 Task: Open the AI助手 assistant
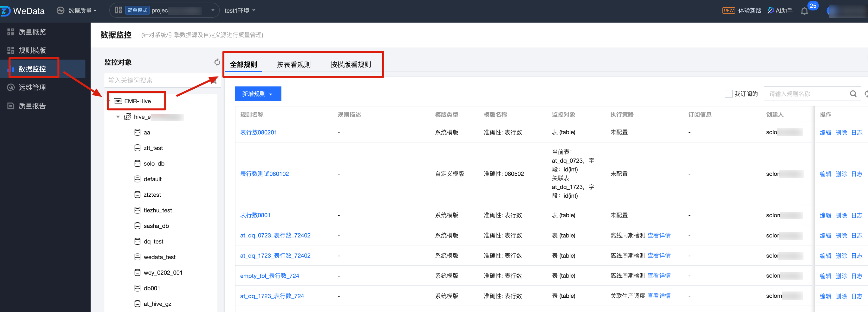[780, 10]
